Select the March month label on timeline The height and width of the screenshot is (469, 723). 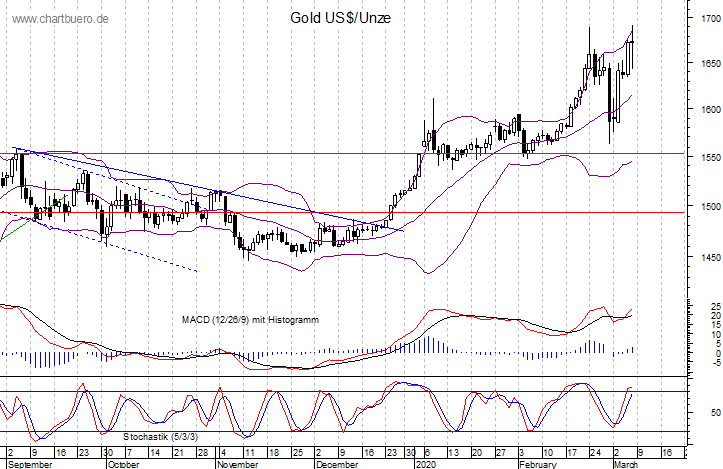click(x=628, y=463)
